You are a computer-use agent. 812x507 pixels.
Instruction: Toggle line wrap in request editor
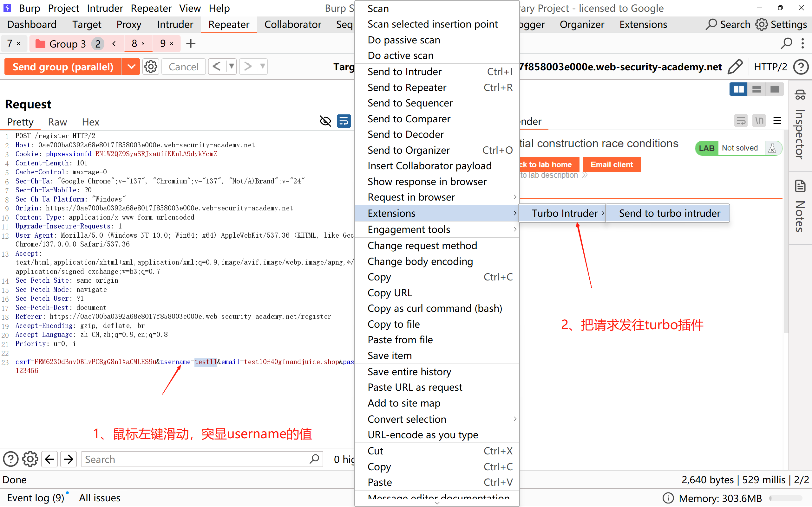pos(344,121)
